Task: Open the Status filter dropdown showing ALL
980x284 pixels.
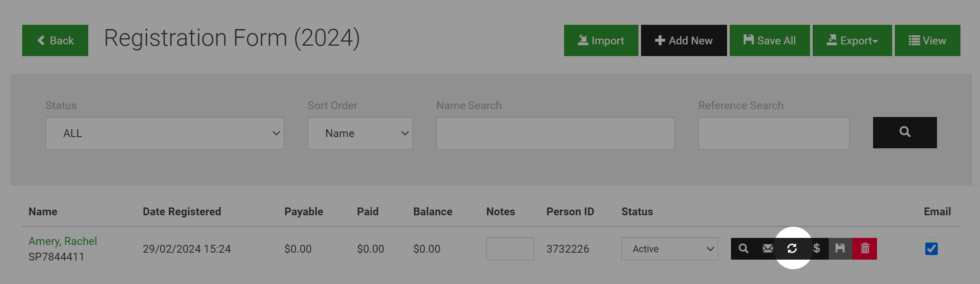Action: [165, 133]
